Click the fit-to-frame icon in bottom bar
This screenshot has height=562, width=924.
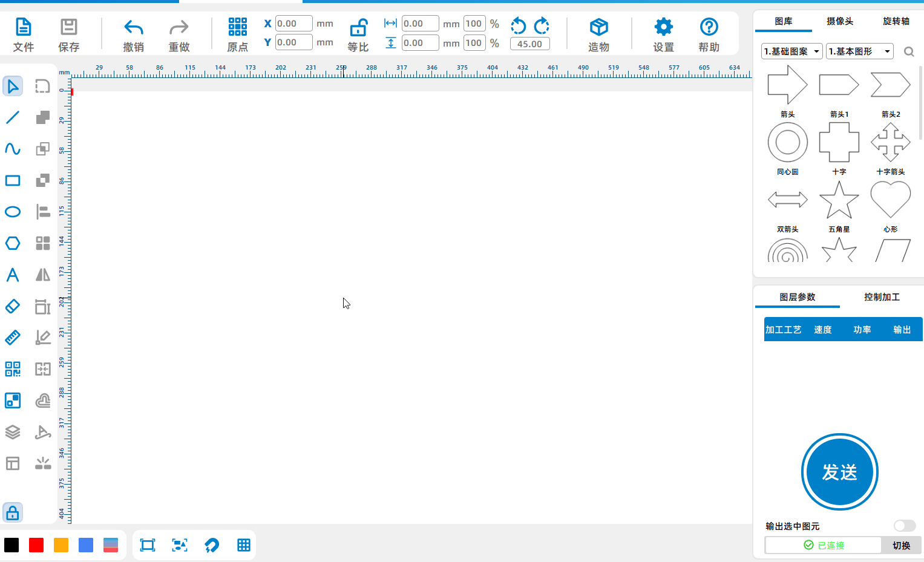click(x=148, y=545)
